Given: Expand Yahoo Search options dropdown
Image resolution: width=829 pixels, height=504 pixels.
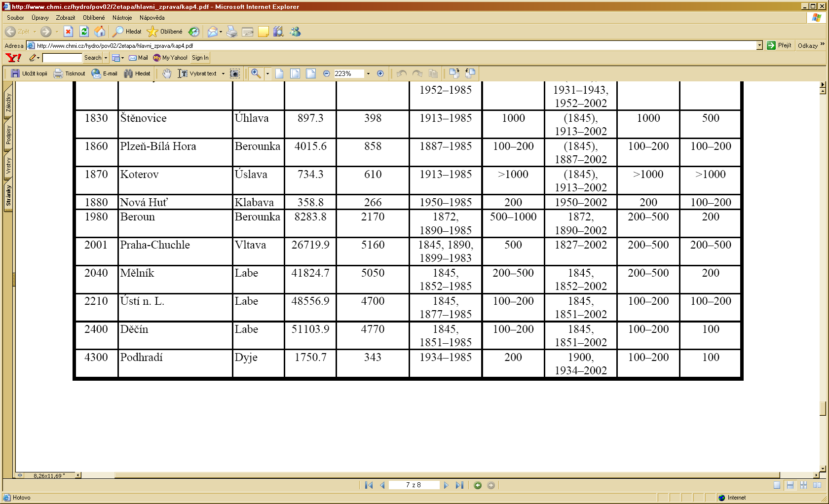Looking at the screenshot, I should [106, 58].
